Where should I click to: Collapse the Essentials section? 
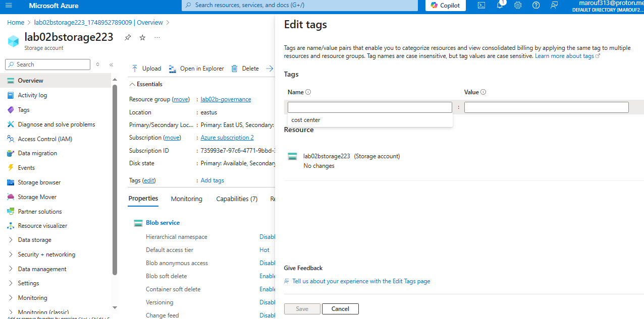[145, 84]
